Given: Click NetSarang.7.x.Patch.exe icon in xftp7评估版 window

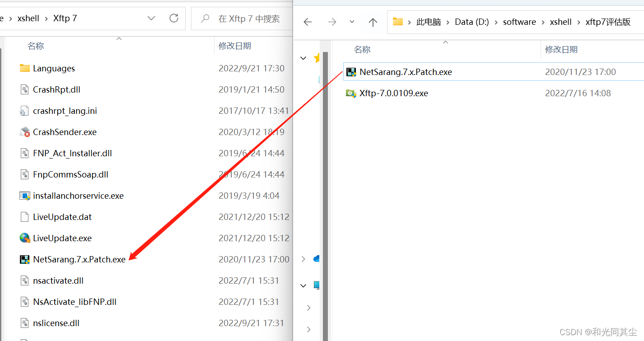Looking at the screenshot, I should tap(351, 72).
